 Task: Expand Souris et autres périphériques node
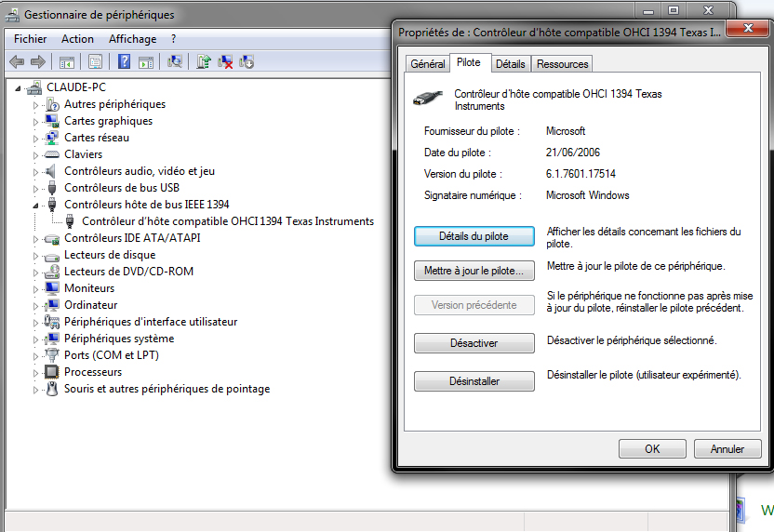pyautogui.click(x=35, y=390)
